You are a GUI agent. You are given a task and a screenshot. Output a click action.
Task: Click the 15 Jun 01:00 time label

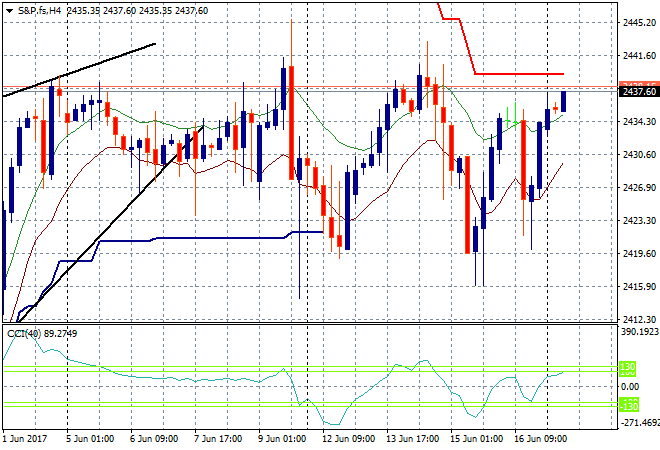476,439
